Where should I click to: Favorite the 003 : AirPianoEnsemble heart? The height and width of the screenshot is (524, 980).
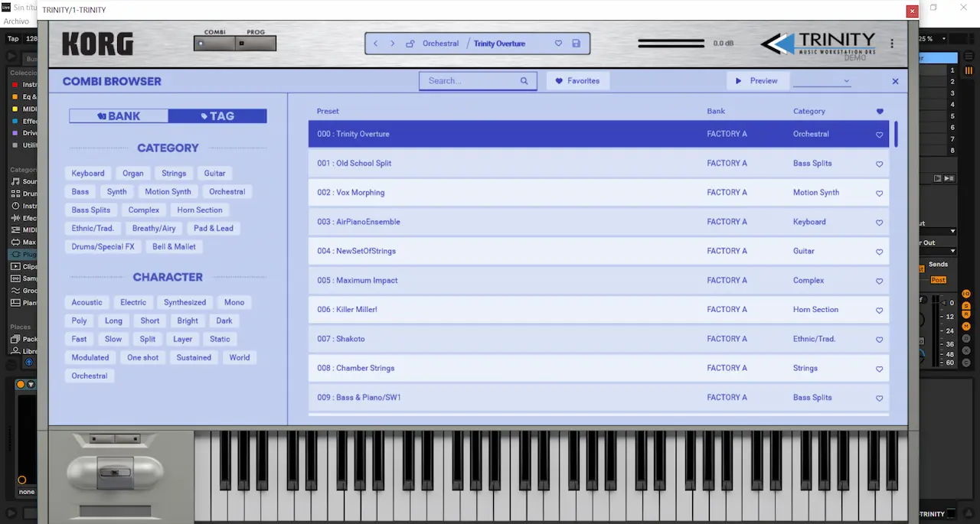879,223
